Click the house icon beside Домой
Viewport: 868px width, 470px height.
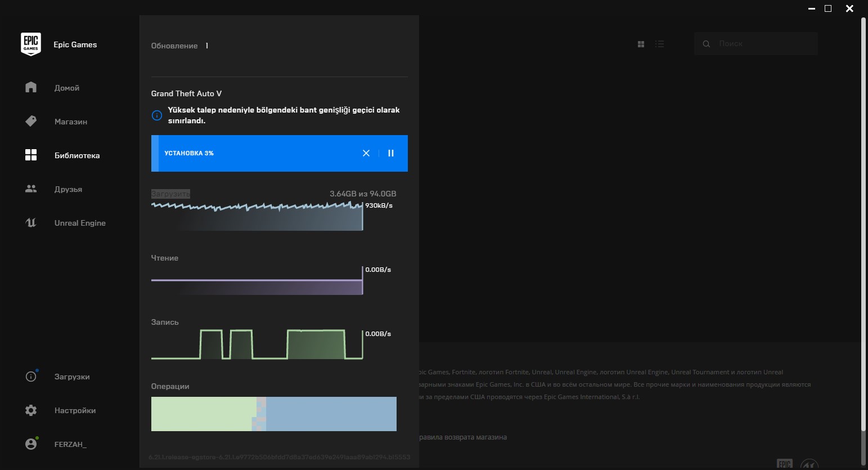coord(31,87)
